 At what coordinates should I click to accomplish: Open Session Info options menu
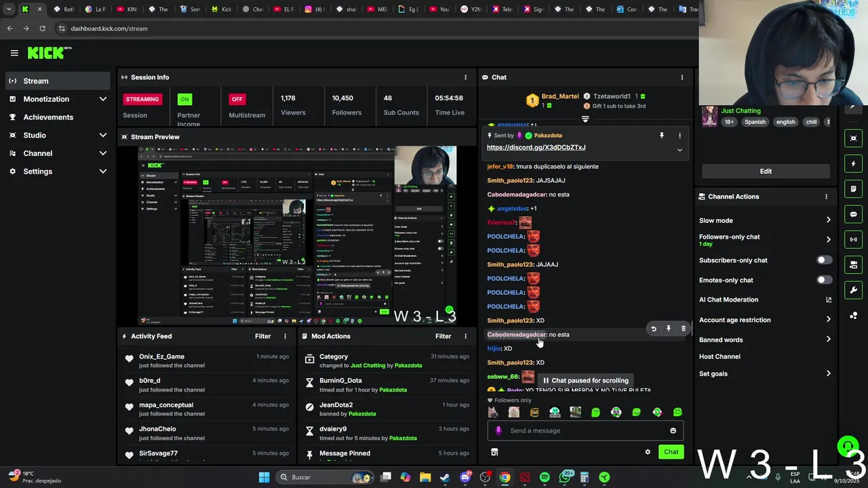coord(465,77)
